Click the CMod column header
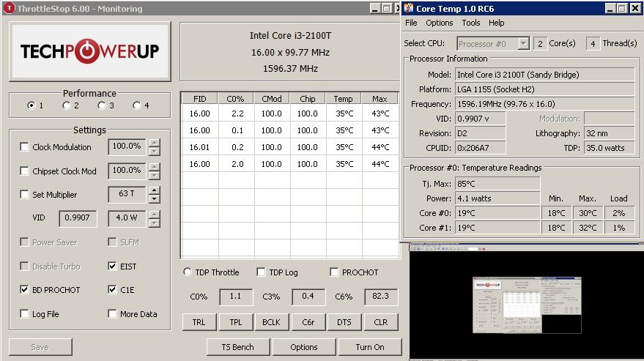The height and width of the screenshot is (361, 644). [x=272, y=99]
